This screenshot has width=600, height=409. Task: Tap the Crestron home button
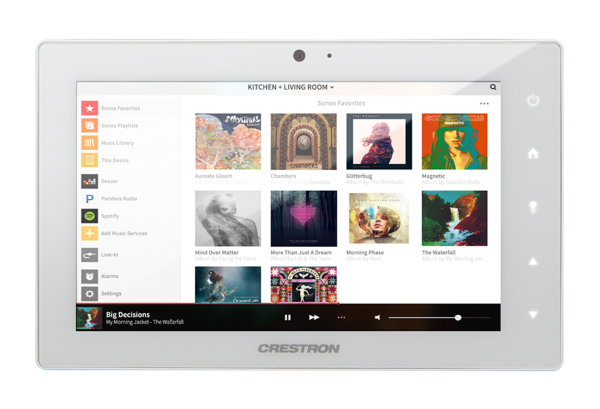[533, 153]
